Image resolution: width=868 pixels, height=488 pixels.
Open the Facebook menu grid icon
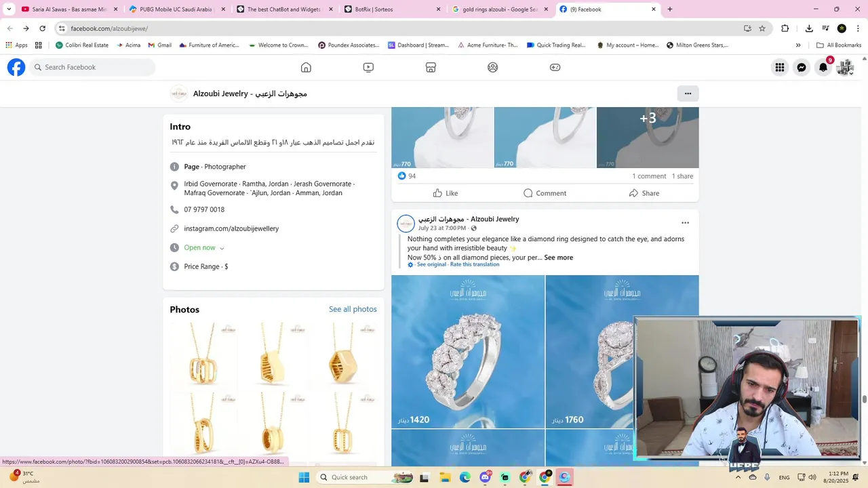click(x=780, y=67)
